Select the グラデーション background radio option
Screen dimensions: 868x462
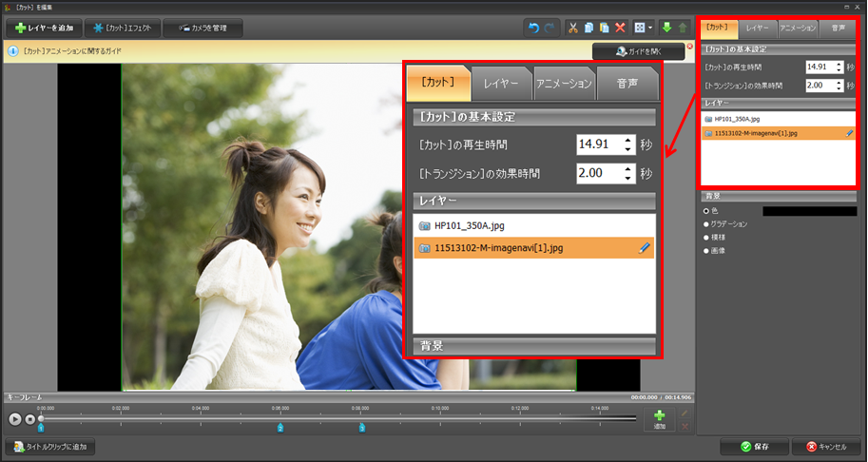707,224
